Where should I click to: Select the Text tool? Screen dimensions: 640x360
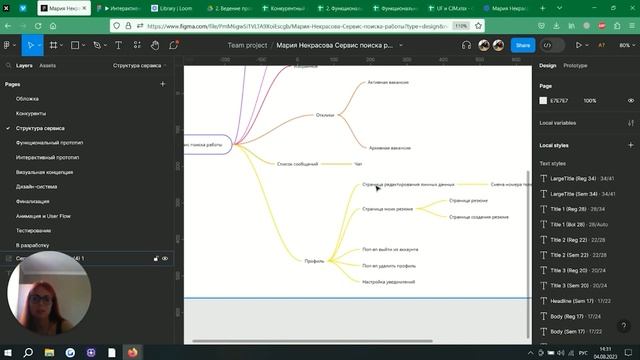[x=118, y=45]
